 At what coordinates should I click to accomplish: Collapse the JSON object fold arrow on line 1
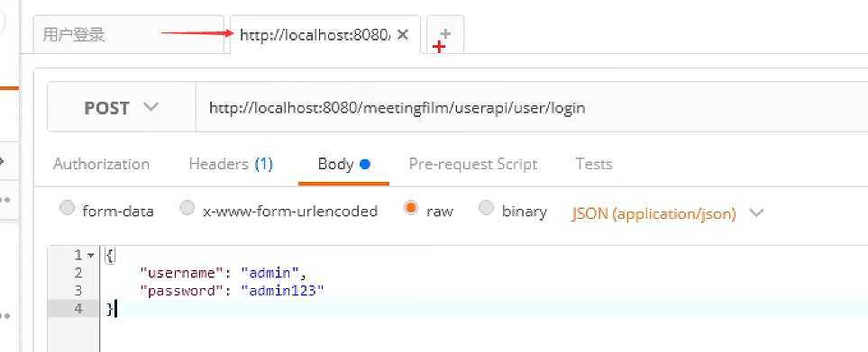(x=91, y=256)
